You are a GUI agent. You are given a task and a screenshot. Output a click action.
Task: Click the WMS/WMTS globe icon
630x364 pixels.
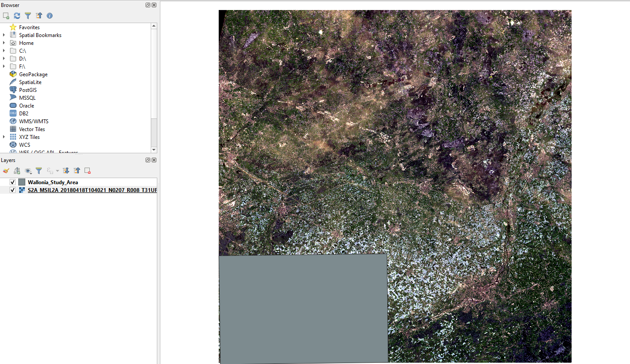click(13, 121)
